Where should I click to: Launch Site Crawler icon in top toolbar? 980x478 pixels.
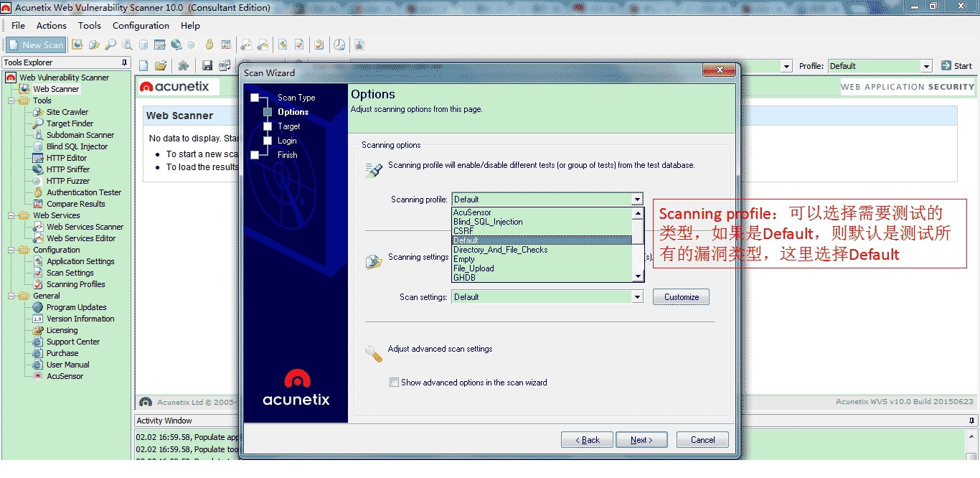(x=94, y=44)
